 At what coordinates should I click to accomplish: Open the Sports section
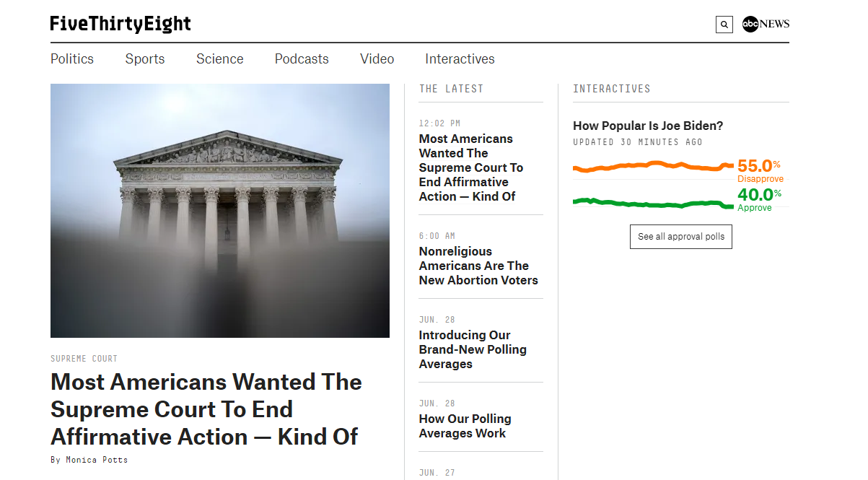pos(145,59)
